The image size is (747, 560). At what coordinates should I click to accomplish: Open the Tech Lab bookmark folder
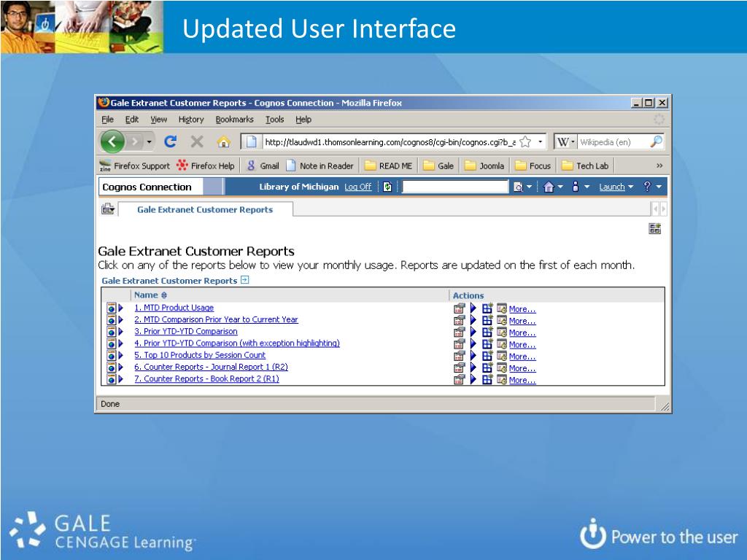coord(585,166)
